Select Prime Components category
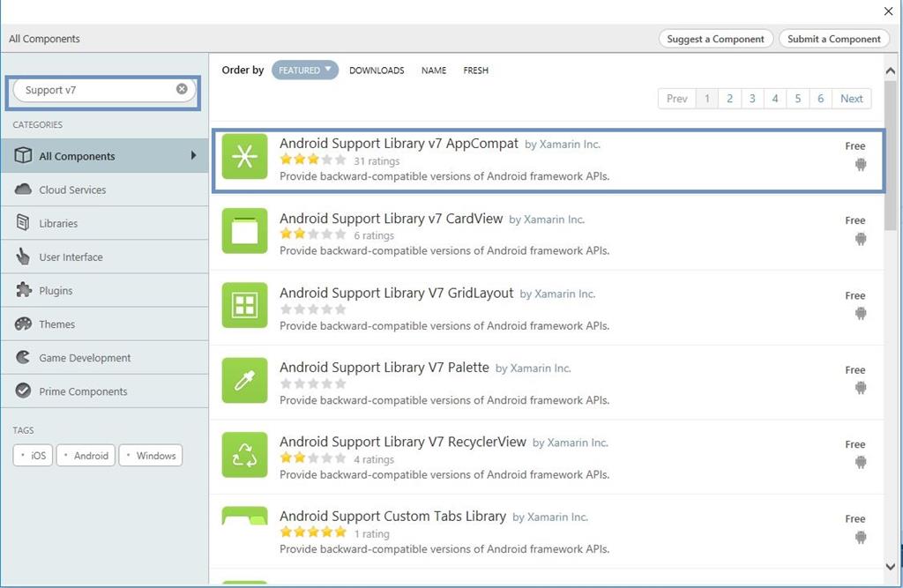This screenshot has height=588, width=903. pos(104,391)
